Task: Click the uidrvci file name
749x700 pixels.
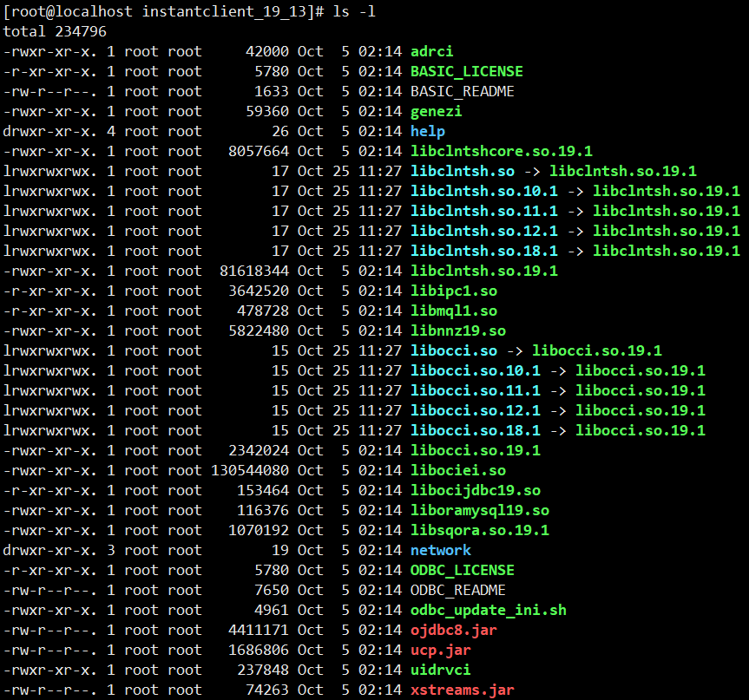Action: tap(440, 670)
